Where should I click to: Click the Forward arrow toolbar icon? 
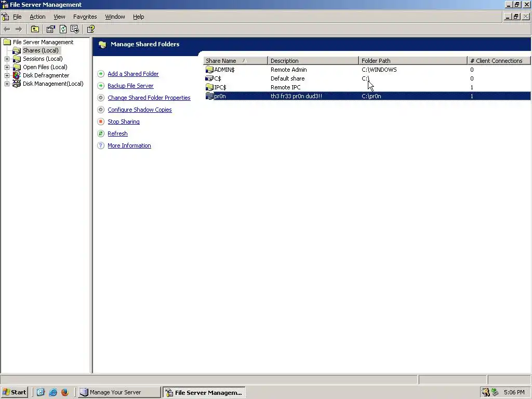click(x=19, y=29)
